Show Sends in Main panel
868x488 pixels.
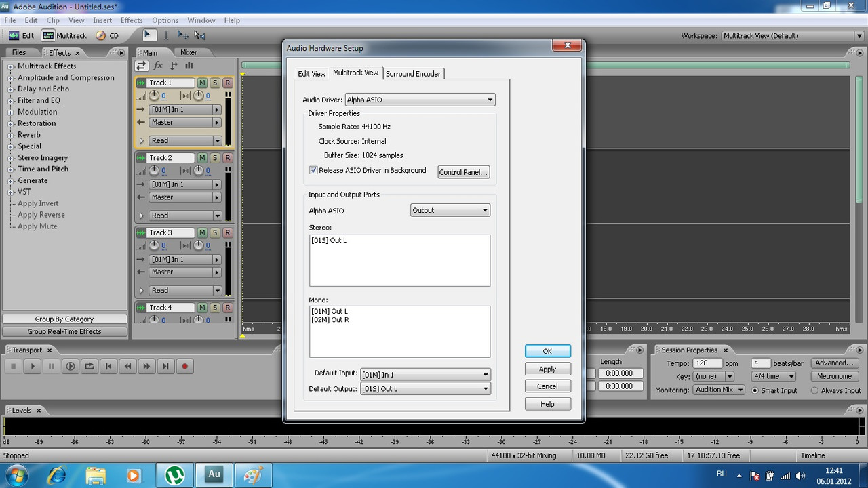click(174, 66)
